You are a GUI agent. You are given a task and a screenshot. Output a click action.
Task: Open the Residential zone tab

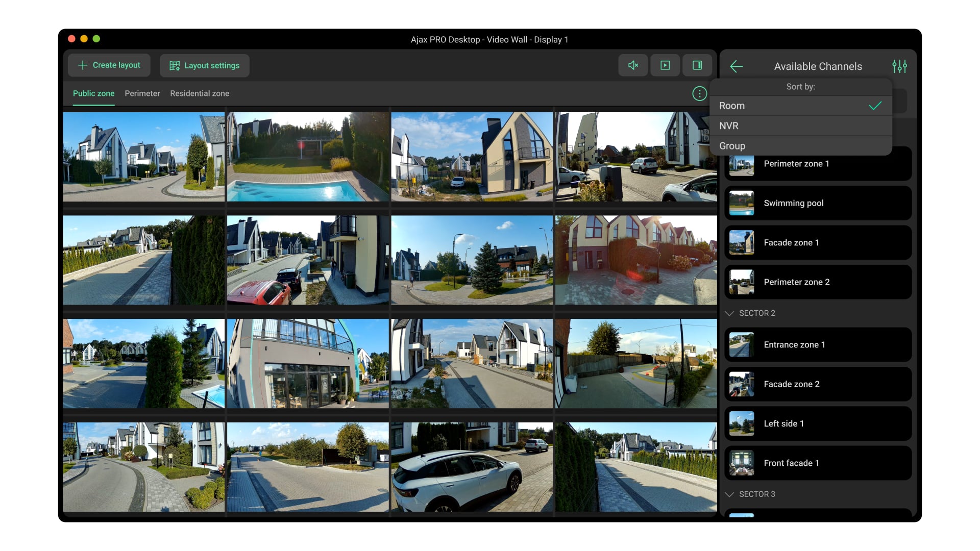pyautogui.click(x=200, y=93)
